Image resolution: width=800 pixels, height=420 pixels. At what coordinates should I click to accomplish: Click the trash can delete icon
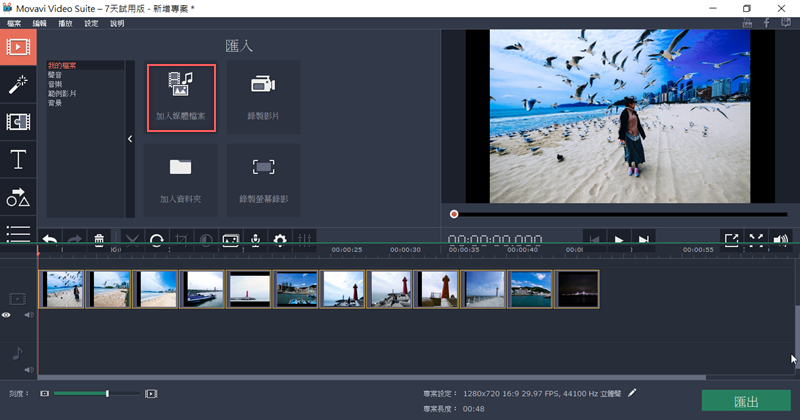coord(99,240)
